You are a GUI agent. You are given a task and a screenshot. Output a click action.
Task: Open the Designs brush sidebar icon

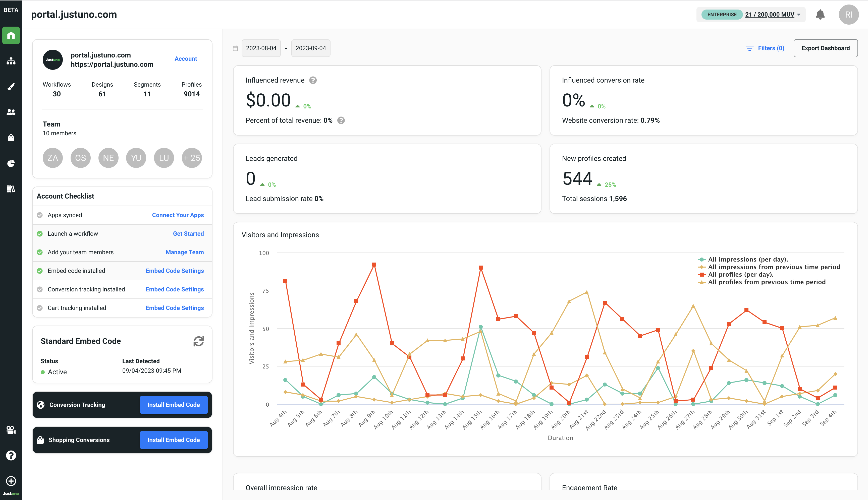click(11, 87)
